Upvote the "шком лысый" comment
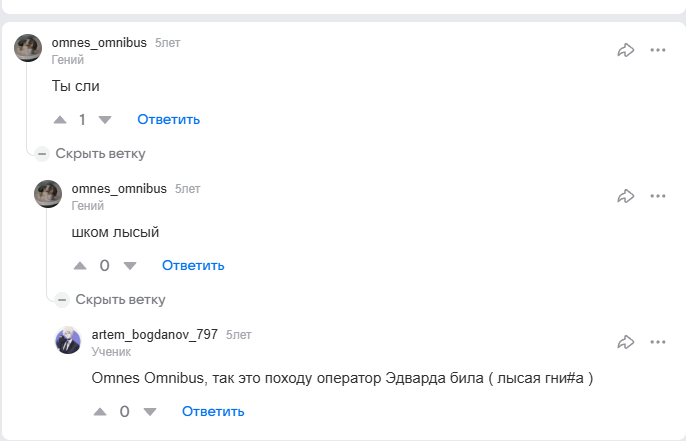The image size is (686, 441). click(80, 266)
